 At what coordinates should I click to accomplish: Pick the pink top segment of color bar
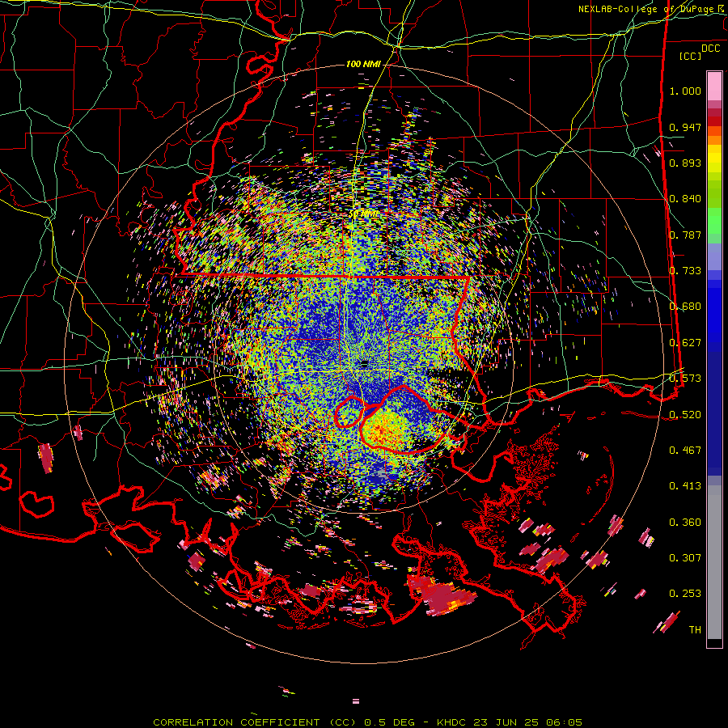click(x=714, y=86)
